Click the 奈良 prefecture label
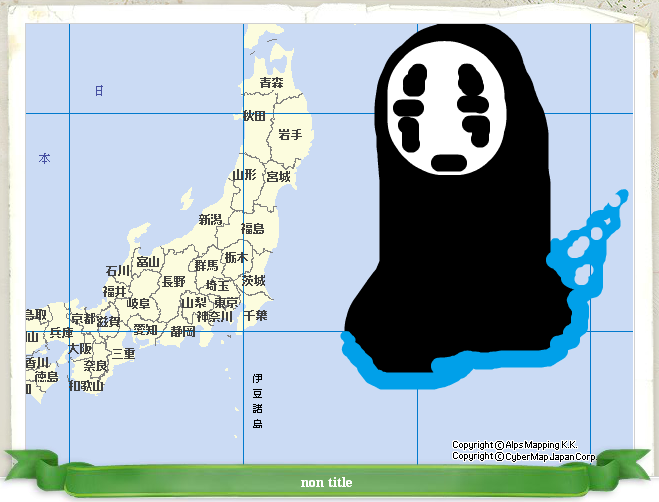 pos(96,366)
